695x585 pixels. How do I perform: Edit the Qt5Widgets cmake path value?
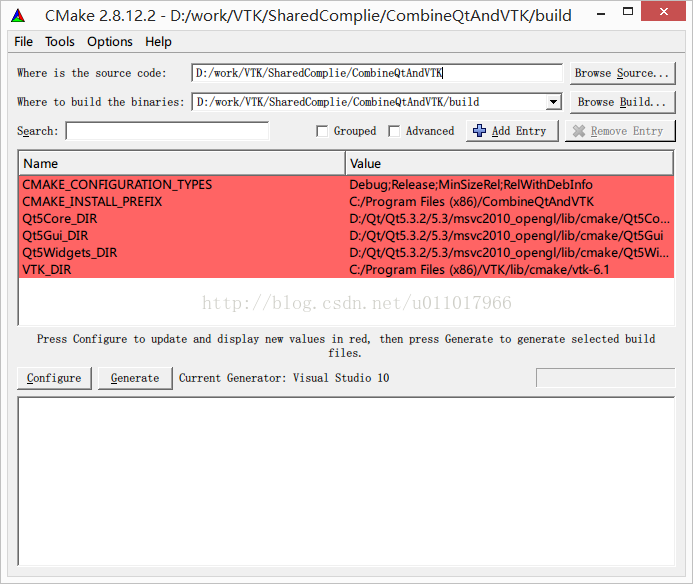click(x=509, y=253)
